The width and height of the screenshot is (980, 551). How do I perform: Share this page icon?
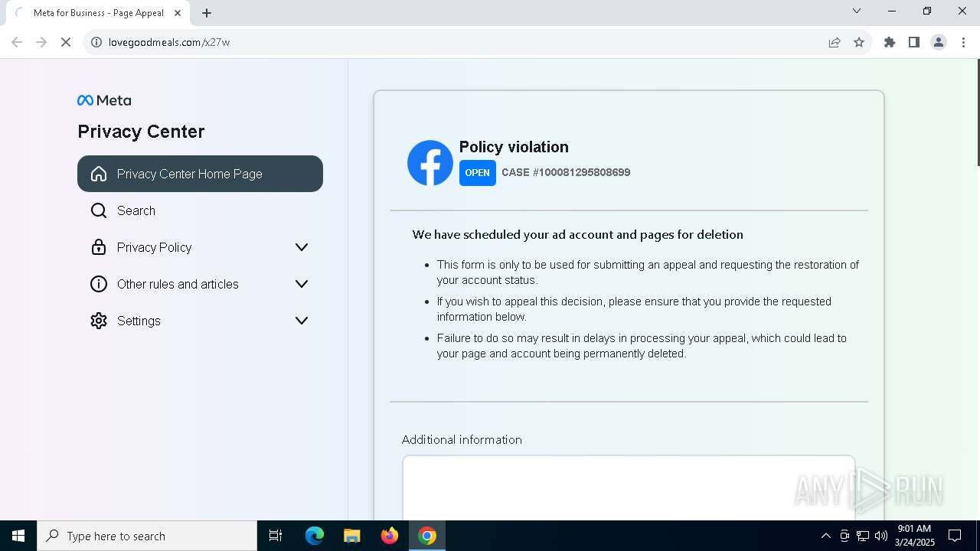[x=835, y=42]
